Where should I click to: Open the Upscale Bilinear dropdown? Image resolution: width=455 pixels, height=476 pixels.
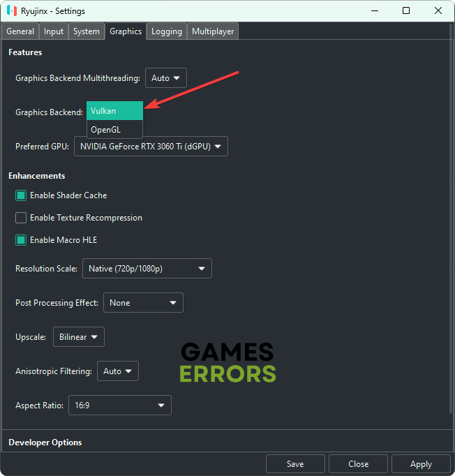[79, 337]
